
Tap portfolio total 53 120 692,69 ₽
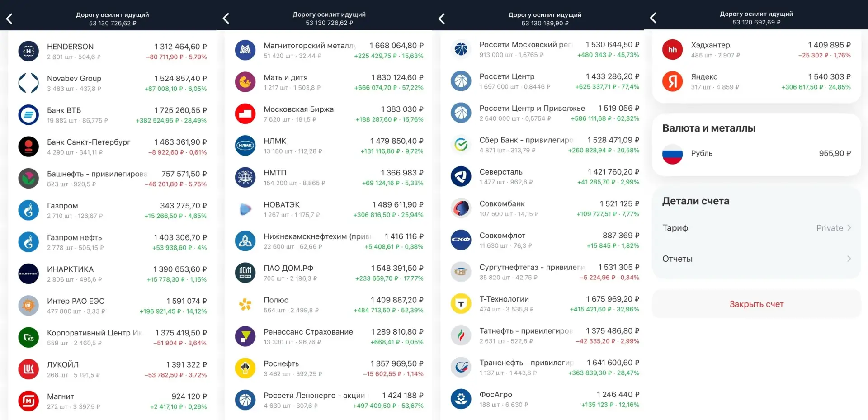[x=756, y=22]
